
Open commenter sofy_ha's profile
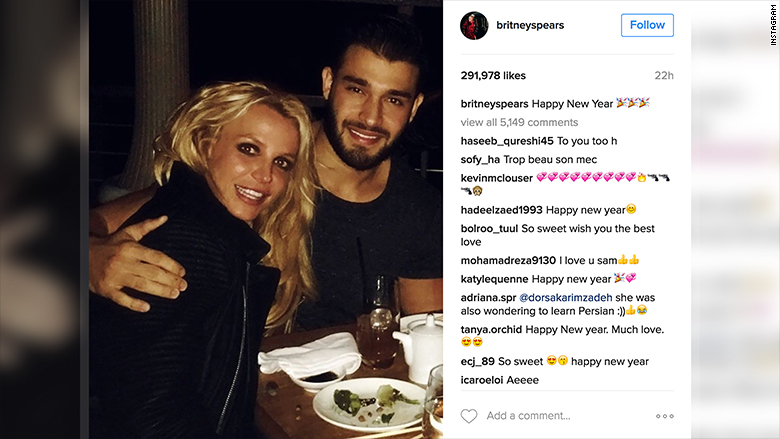click(x=480, y=160)
